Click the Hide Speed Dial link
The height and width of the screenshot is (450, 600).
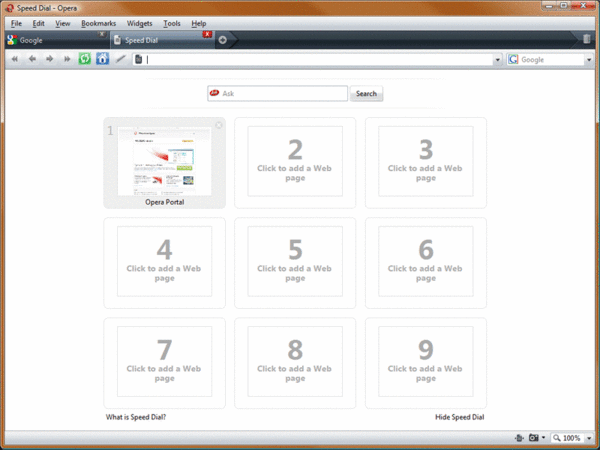click(460, 417)
